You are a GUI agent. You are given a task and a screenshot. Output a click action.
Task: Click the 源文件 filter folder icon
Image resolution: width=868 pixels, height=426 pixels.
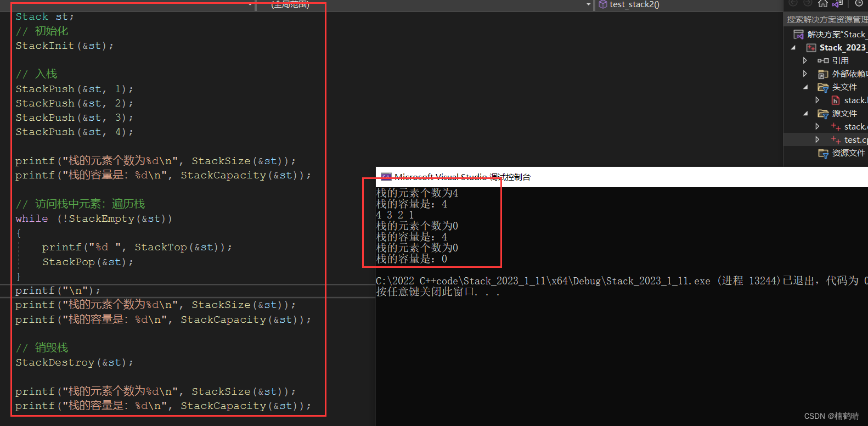(823, 114)
